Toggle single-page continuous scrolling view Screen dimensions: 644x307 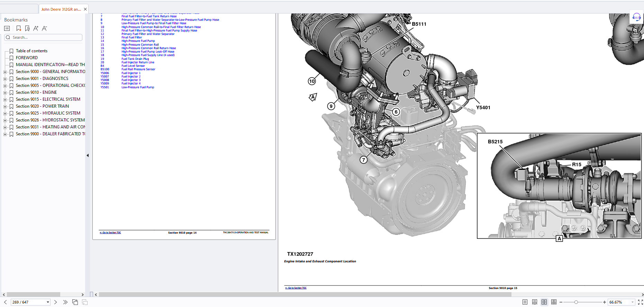tap(535, 302)
